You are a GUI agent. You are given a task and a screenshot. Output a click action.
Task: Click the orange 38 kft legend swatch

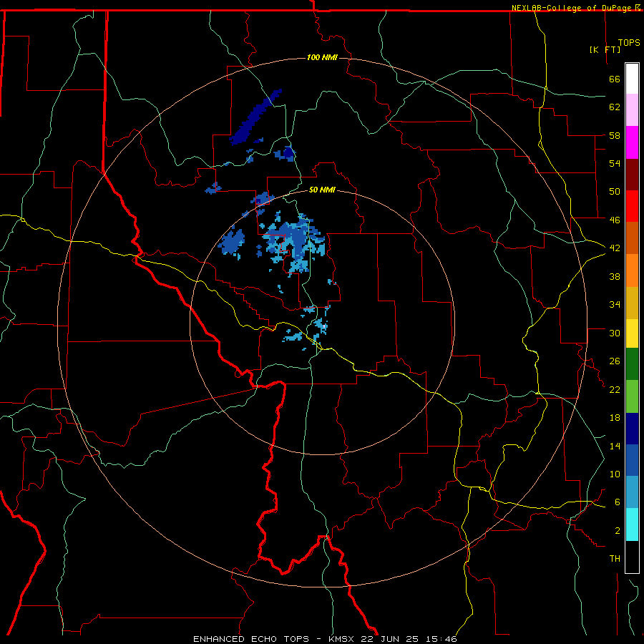[x=632, y=270]
